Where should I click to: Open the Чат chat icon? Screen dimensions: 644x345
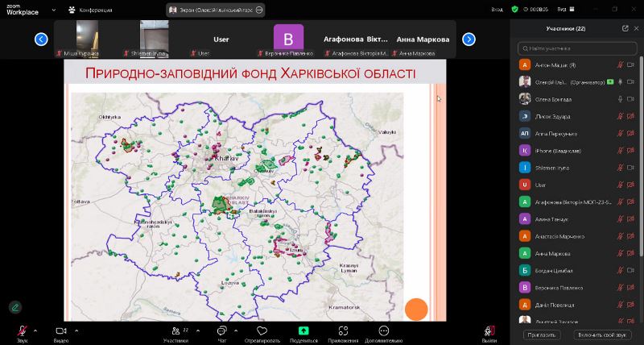222,331
